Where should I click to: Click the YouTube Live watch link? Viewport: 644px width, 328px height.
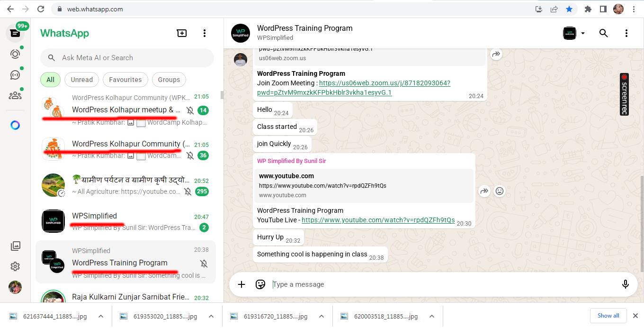coord(378,220)
